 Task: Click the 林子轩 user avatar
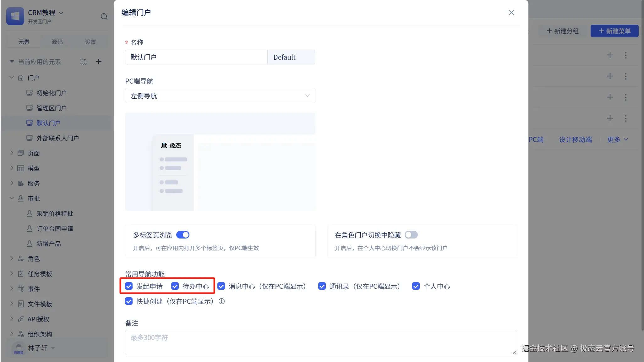19,348
